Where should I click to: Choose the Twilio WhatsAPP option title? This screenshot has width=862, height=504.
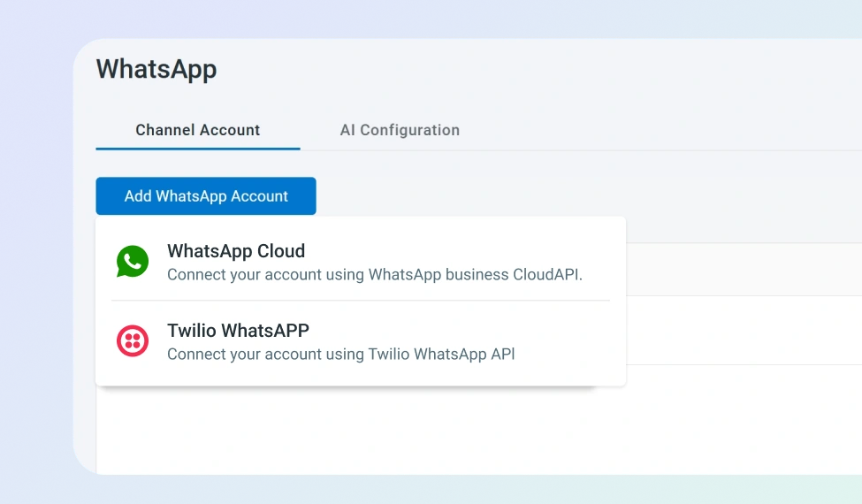[x=238, y=331]
